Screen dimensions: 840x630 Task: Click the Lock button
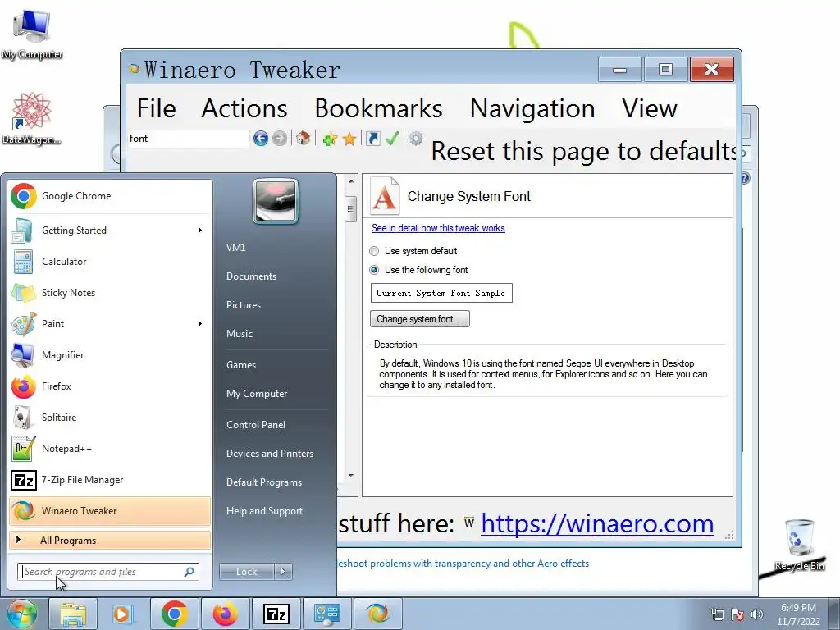click(246, 572)
